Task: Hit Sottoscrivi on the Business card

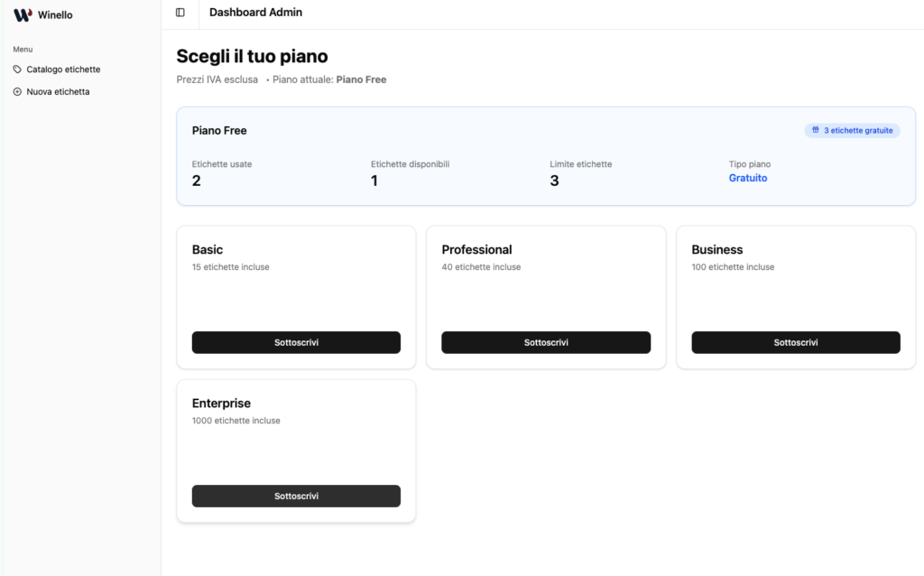Action: 796,343
